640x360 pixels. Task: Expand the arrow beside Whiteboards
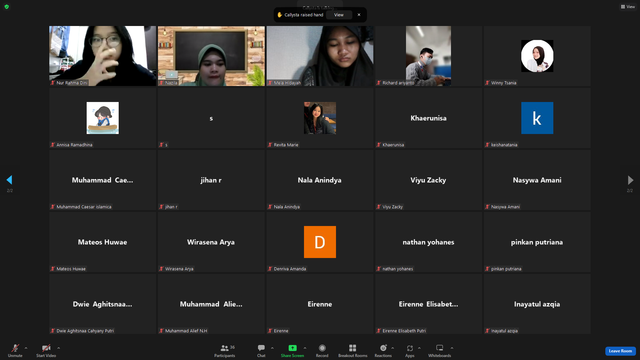pyautogui.click(x=452, y=348)
